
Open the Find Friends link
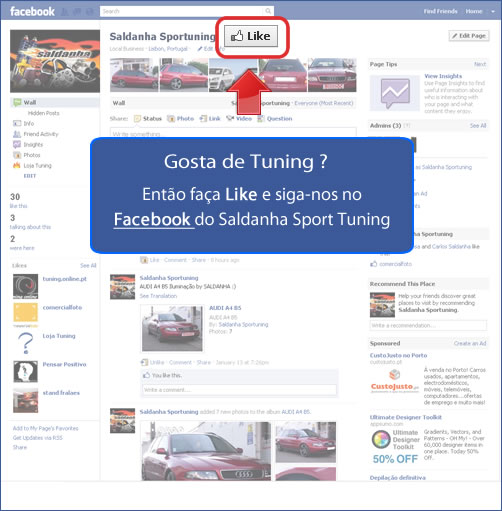point(440,11)
